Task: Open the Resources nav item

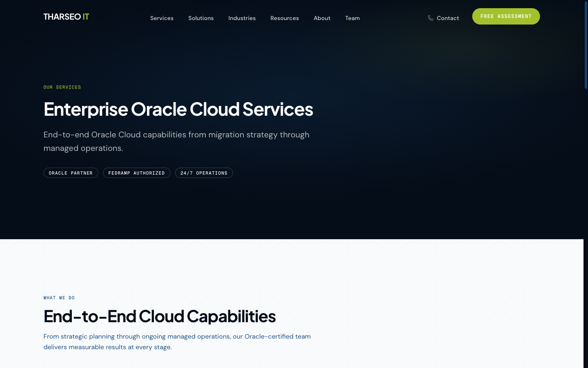Action: [x=285, y=18]
